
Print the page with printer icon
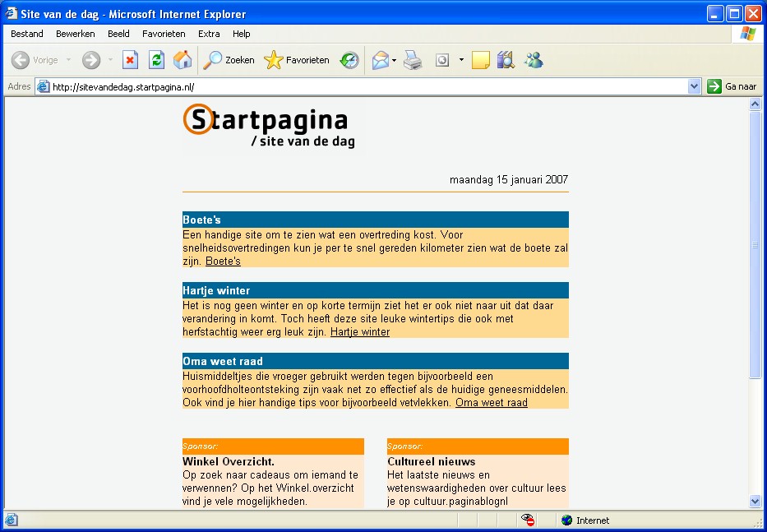[413, 60]
